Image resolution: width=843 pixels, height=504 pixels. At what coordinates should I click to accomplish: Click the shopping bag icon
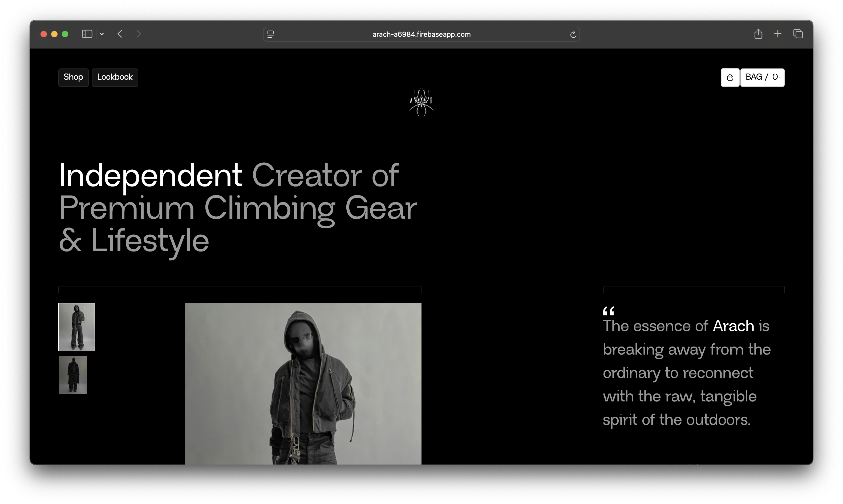730,78
